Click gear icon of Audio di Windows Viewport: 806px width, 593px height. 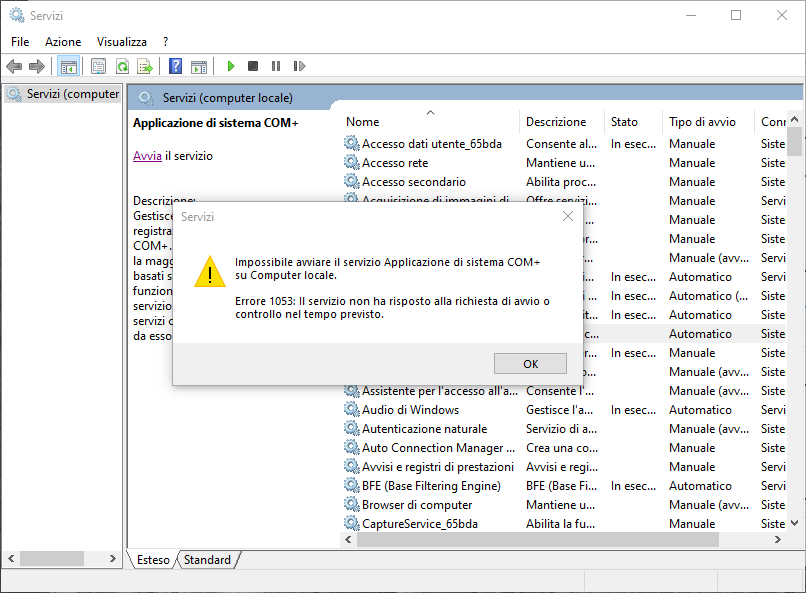[x=352, y=410]
